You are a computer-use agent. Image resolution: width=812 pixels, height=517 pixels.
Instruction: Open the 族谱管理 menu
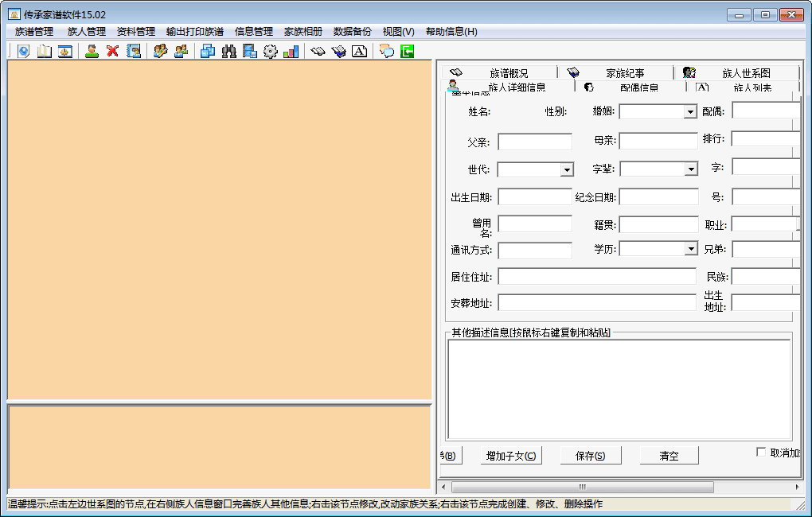point(34,32)
